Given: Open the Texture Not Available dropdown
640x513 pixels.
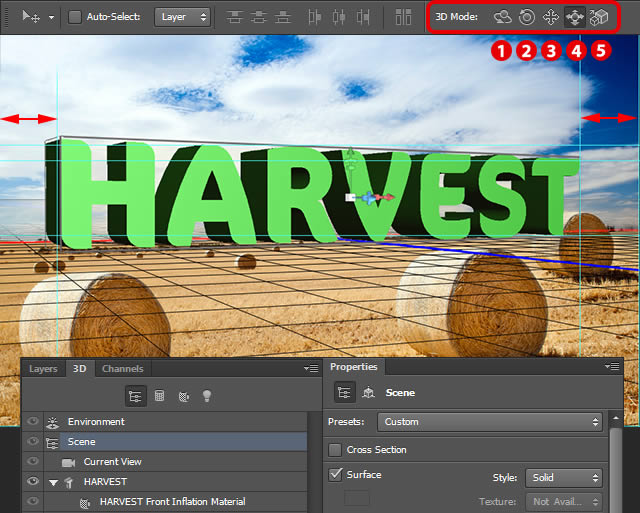Looking at the screenshot, I should (564, 502).
